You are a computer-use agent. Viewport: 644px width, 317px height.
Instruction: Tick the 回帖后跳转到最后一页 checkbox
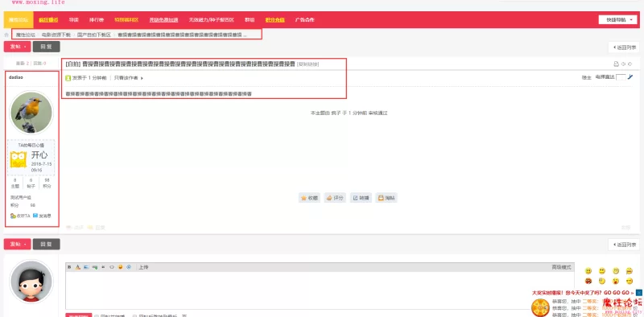(134, 315)
